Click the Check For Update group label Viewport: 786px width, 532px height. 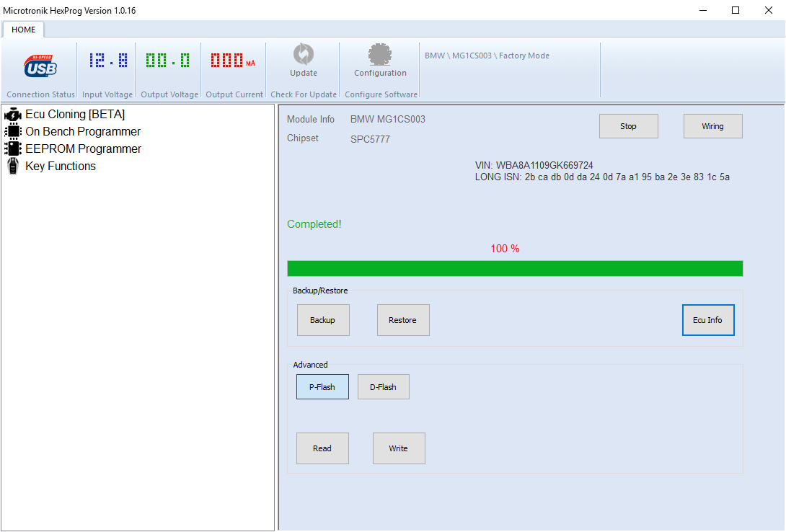tap(304, 94)
